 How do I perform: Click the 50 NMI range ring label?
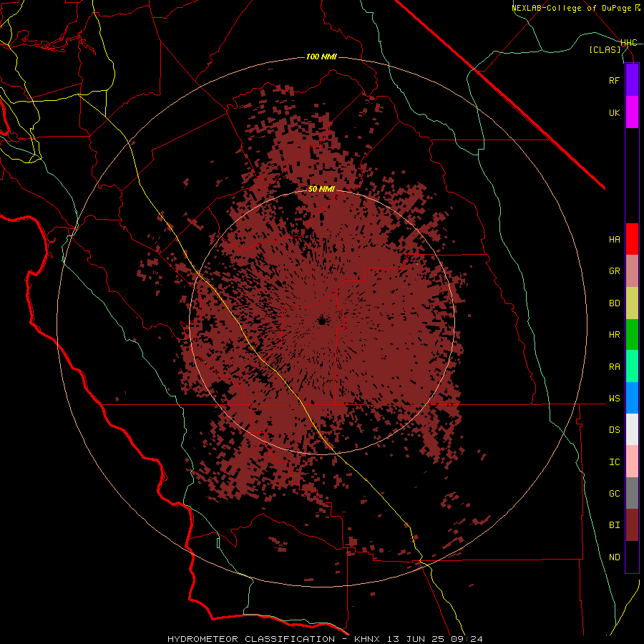coord(321,190)
